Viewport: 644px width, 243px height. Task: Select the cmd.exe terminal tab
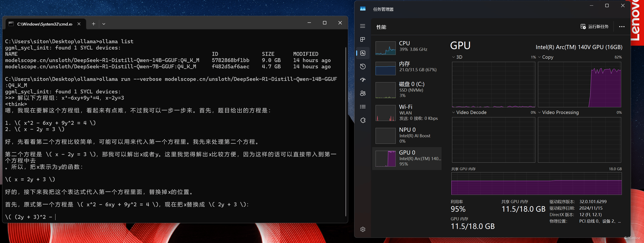45,24
